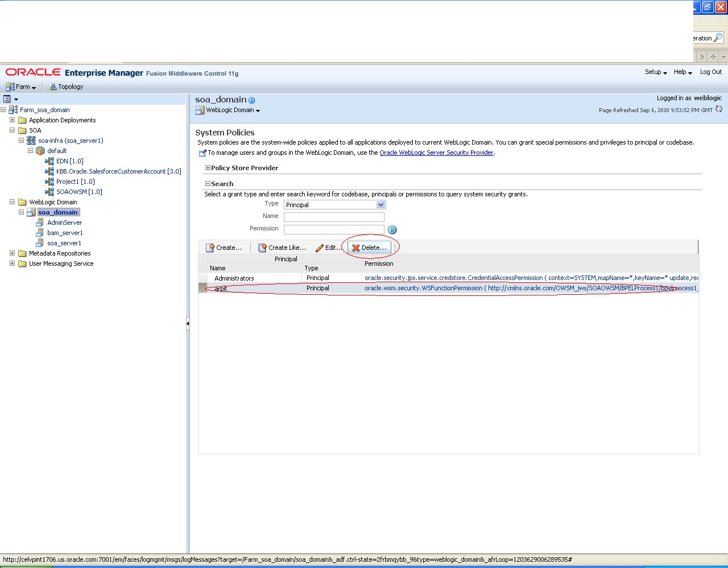The height and width of the screenshot is (568, 728).
Task: Open the Topology view
Action: pos(67,87)
